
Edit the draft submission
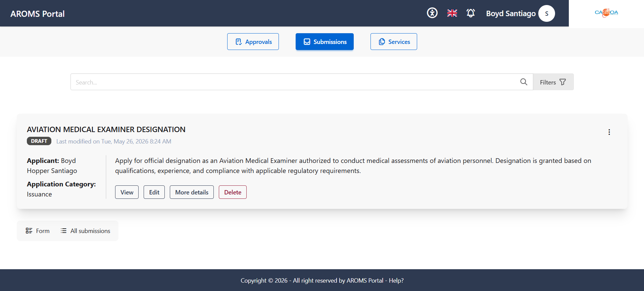(x=154, y=192)
